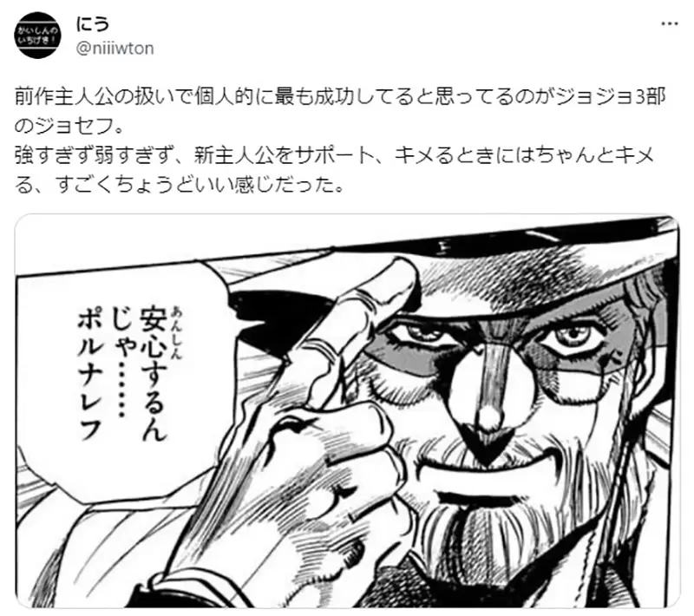The height and width of the screenshot is (616, 694).
Task: Click the ポルナレフ text in the speech bubble
Action: click(x=90, y=374)
